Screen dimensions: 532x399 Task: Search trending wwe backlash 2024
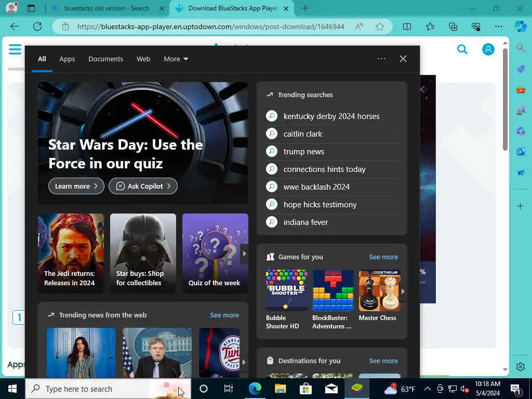click(332, 187)
